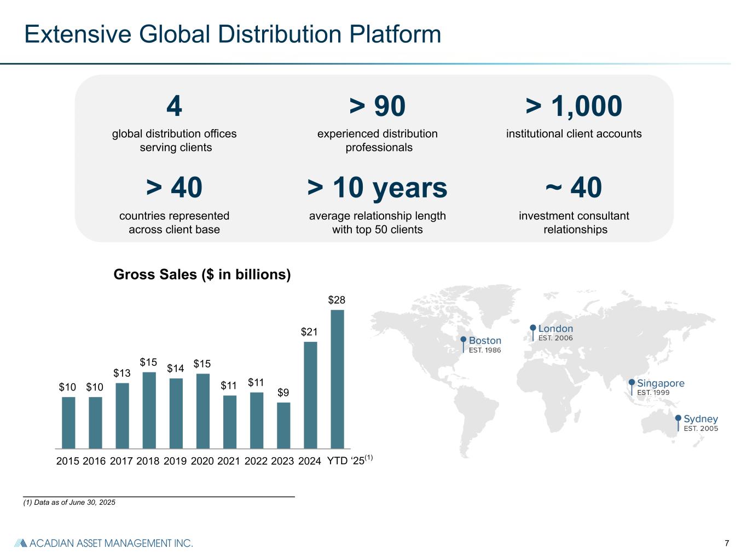The image size is (747, 560).
Task: Select the '~ 40' investment consultant figure
Action: point(574,188)
